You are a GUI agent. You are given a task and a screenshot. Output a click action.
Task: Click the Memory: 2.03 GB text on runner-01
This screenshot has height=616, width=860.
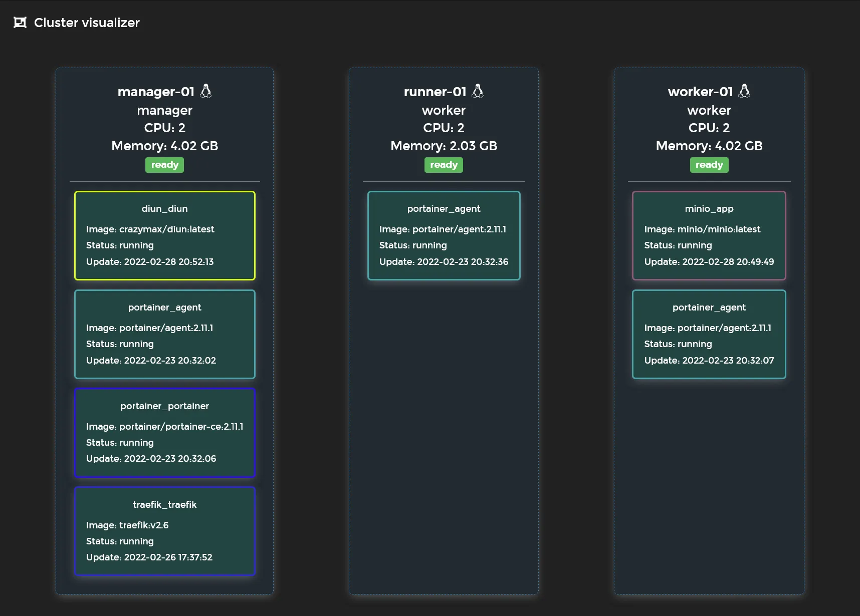(x=444, y=146)
